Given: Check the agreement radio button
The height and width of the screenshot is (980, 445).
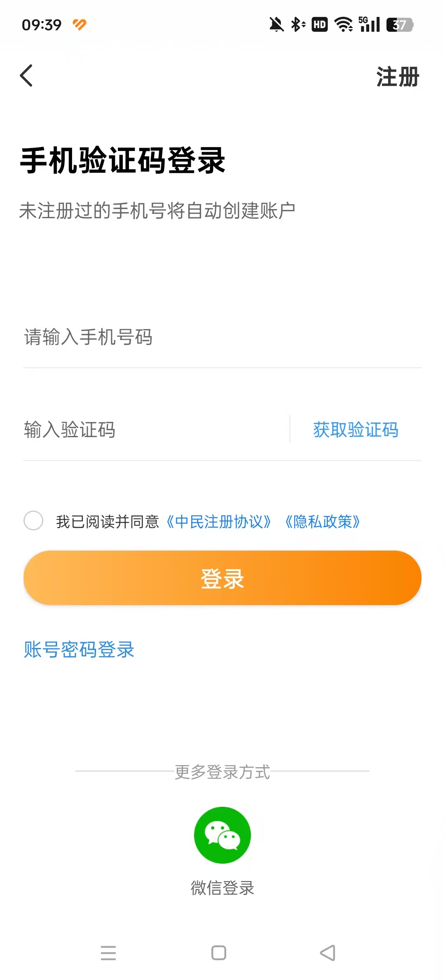Looking at the screenshot, I should tap(33, 521).
